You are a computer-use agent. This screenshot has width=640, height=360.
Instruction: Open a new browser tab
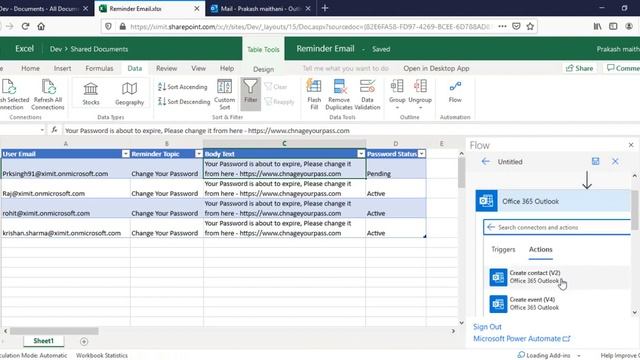pos(325,8)
